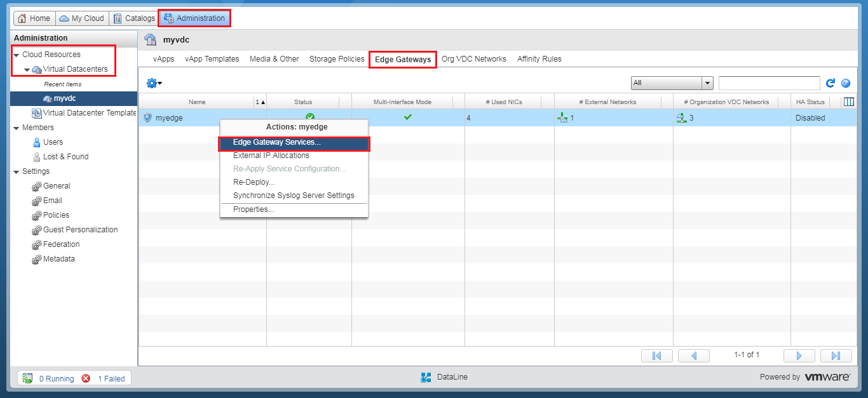Screen dimensions: 868x398
Task: Click the external networks icon showing 1
Action: click(x=562, y=117)
